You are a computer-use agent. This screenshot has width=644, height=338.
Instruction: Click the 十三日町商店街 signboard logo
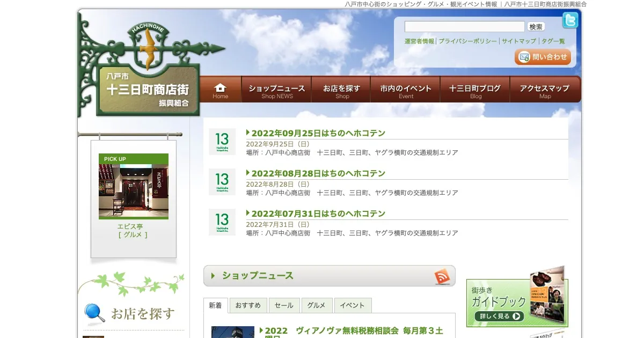[x=148, y=90]
